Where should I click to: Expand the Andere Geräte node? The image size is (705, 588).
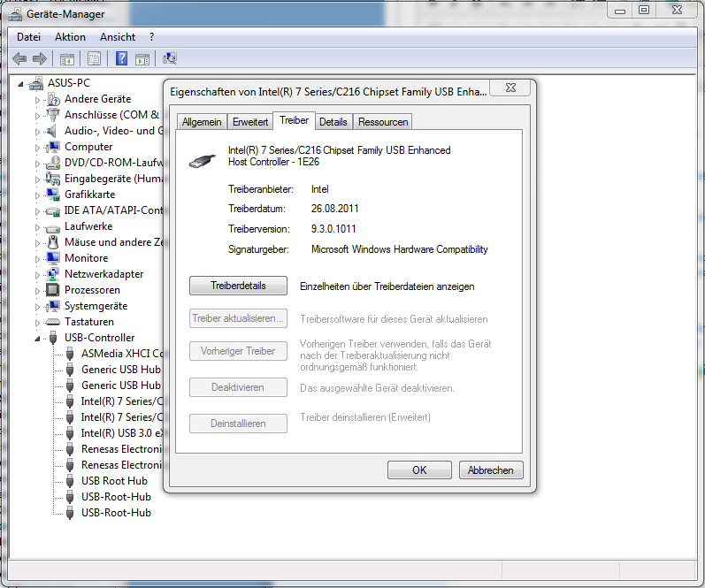(x=38, y=100)
